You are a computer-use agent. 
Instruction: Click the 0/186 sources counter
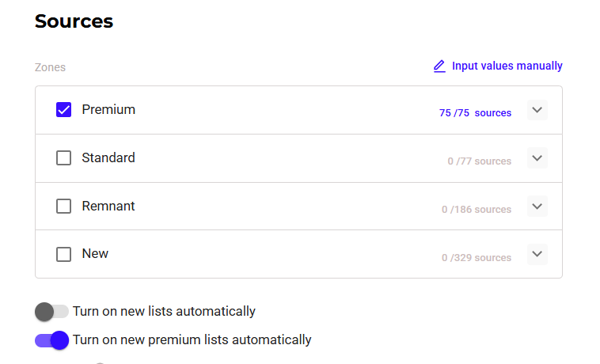pyautogui.click(x=477, y=210)
